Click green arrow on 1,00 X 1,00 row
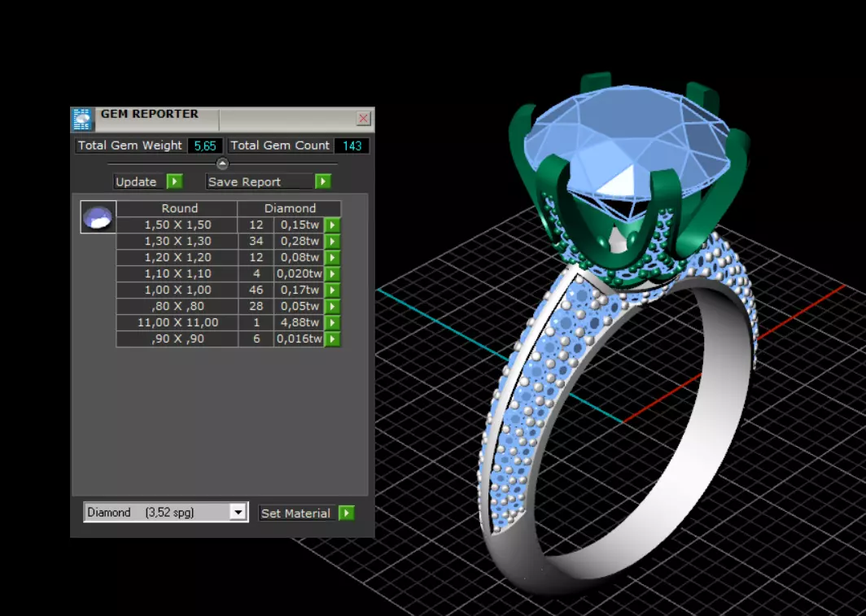This screenshot has width=866, height=616. click(332, 291)
